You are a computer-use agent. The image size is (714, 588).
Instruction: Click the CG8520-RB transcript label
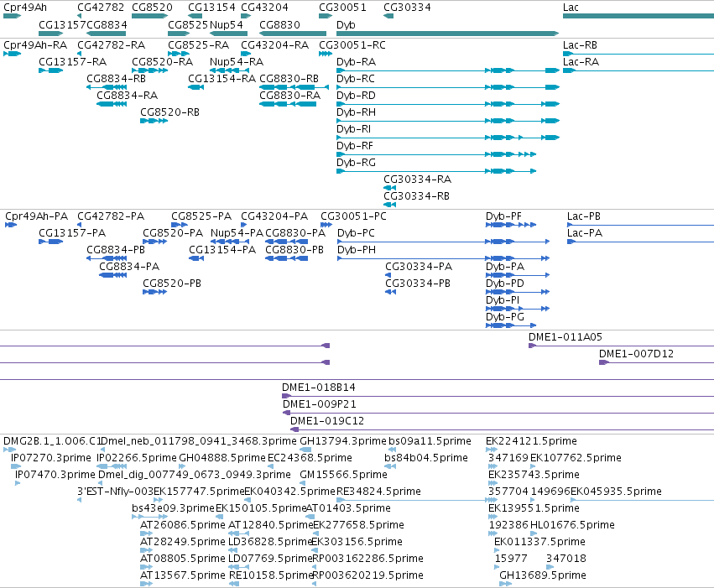169,112
